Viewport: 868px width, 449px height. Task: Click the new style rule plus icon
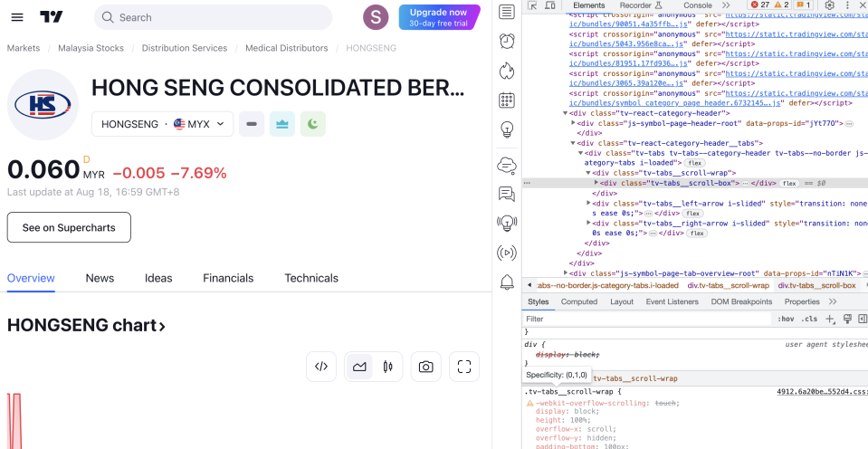(830, 319)
